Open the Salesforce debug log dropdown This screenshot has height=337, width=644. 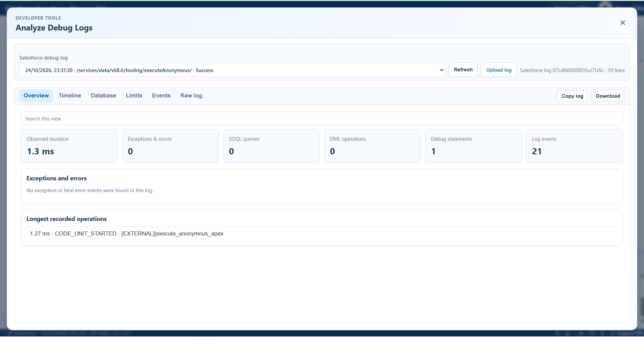pos(232,70)
